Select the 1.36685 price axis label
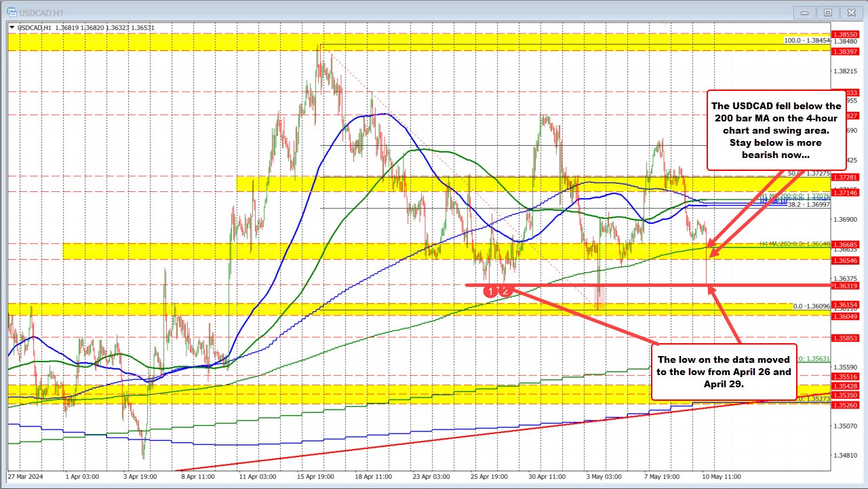Image resolution: width=868 pixels, height=489 pixels. coord(847,244)
